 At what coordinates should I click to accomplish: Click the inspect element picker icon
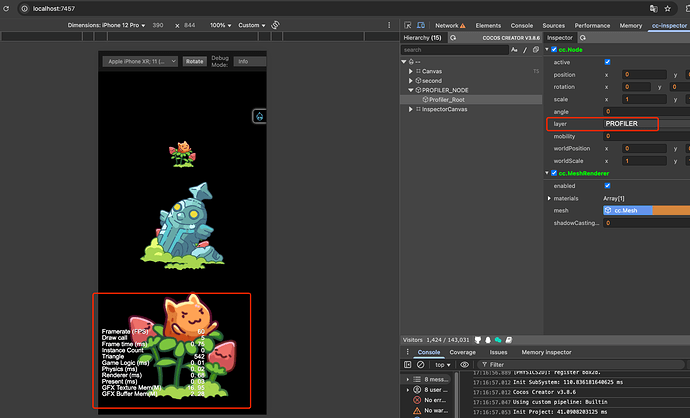point(410,25)
